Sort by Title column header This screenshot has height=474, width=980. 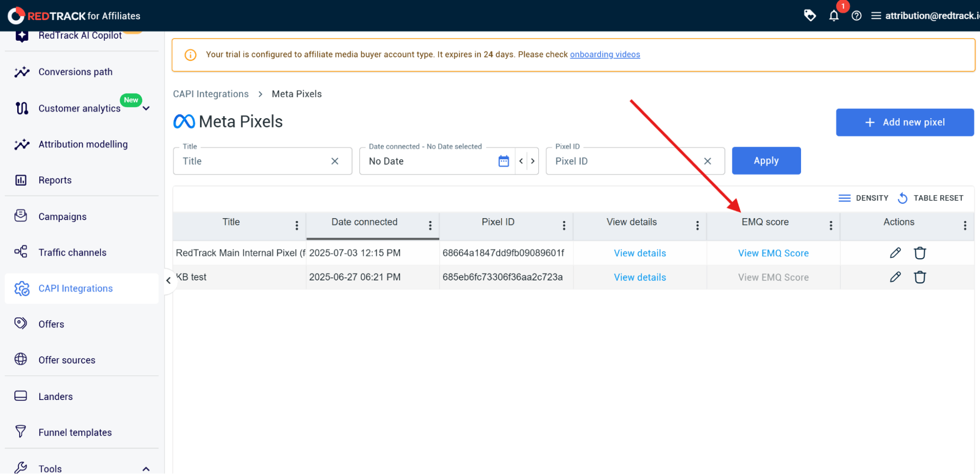coord(231,222)
